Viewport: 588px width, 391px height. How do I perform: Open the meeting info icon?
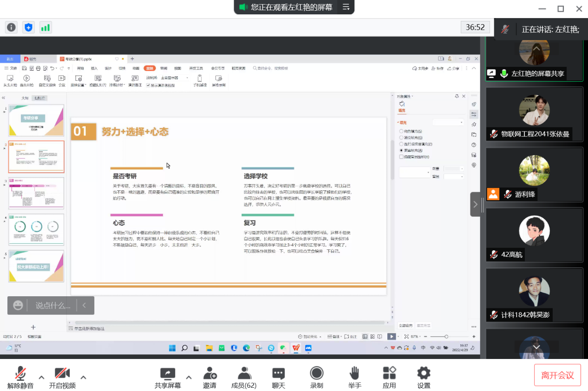coord(11,27)
